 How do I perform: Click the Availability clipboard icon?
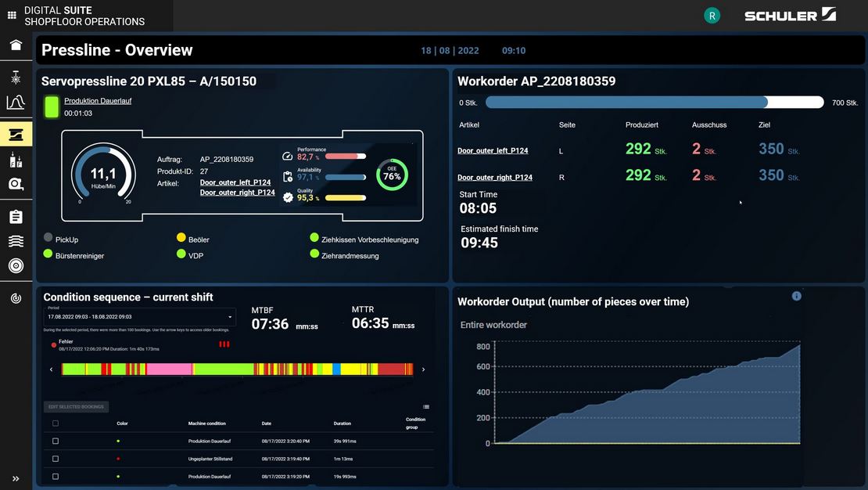point(288,176)
